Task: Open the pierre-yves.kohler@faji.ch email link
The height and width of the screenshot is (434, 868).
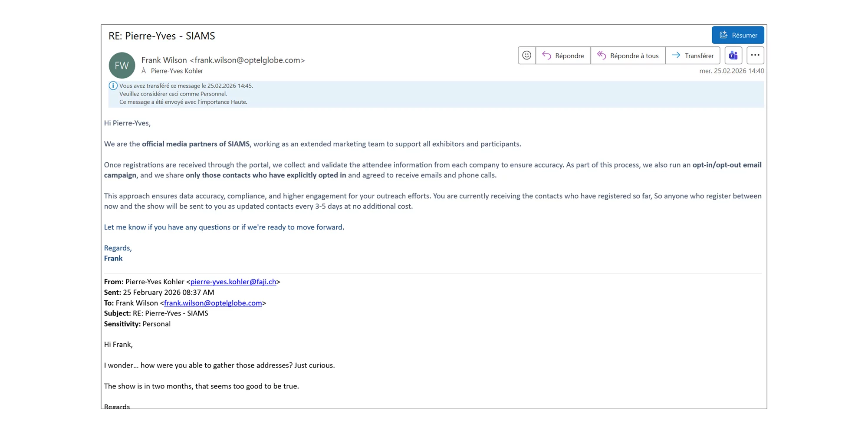Action: (x=233, y=282)
